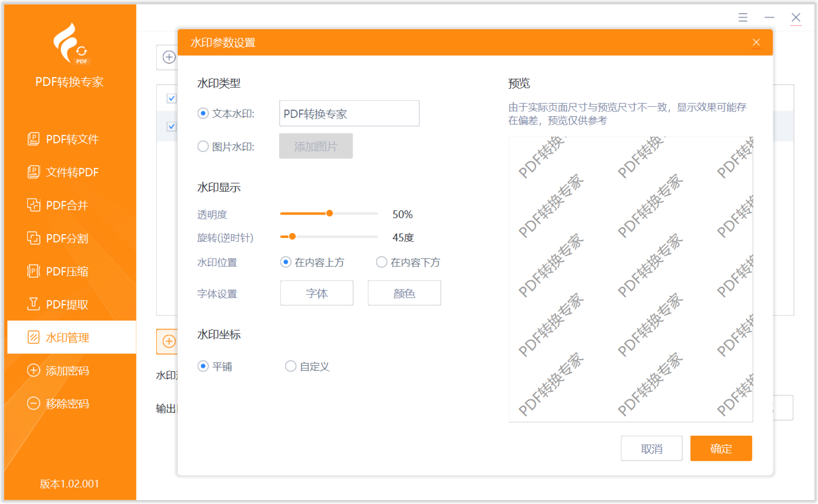The width and height of the screenshot is (818, 504).
Task: Select 自定义 watermark coordinate option
Action: (291, 366)
